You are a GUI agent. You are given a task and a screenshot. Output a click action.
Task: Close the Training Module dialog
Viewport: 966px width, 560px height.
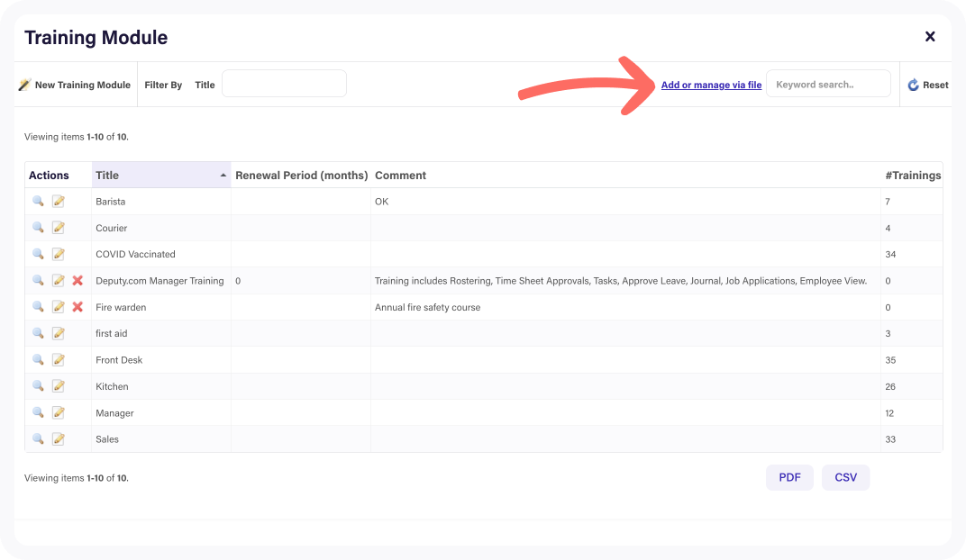tap(930, 37)
